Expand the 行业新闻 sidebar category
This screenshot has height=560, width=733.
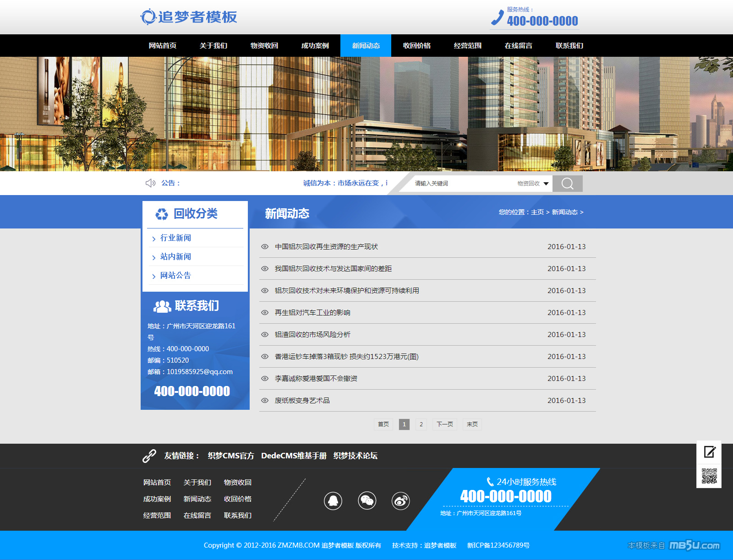[x=175, y=238]
